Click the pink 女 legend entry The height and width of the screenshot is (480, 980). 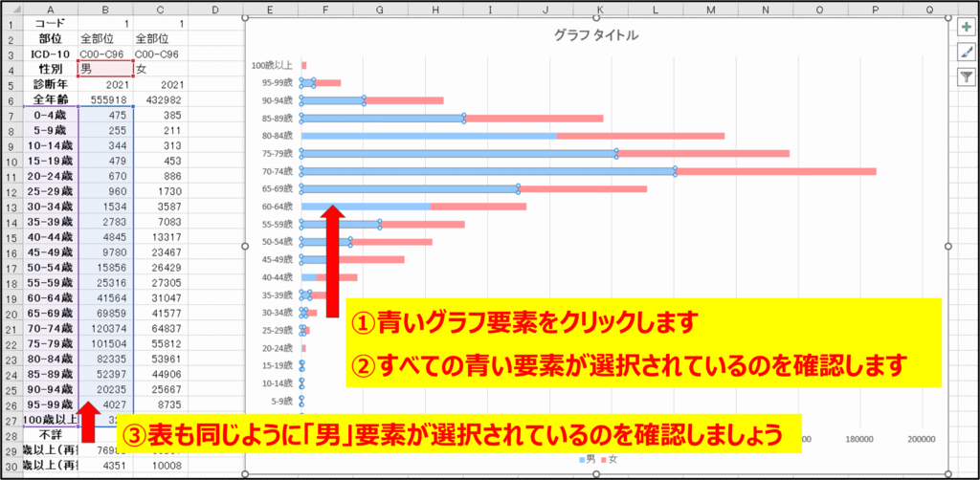pyautogui.click(x=605, y=460)
